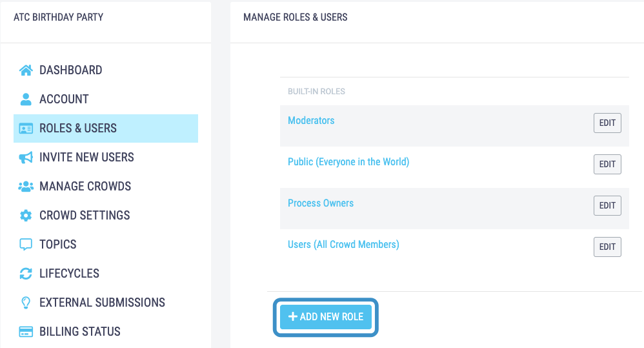
Task: Click the Lifecycles refresh arrows icon
Action: (26, 274)
